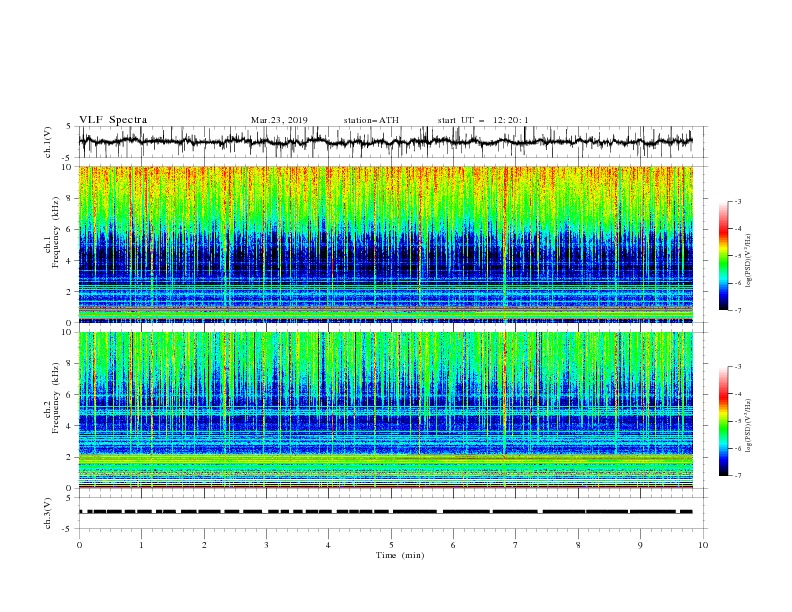Click time axis tick label "9"
Image resolution: width=792 pixels, height=612 pixels.
coord(640,545)
